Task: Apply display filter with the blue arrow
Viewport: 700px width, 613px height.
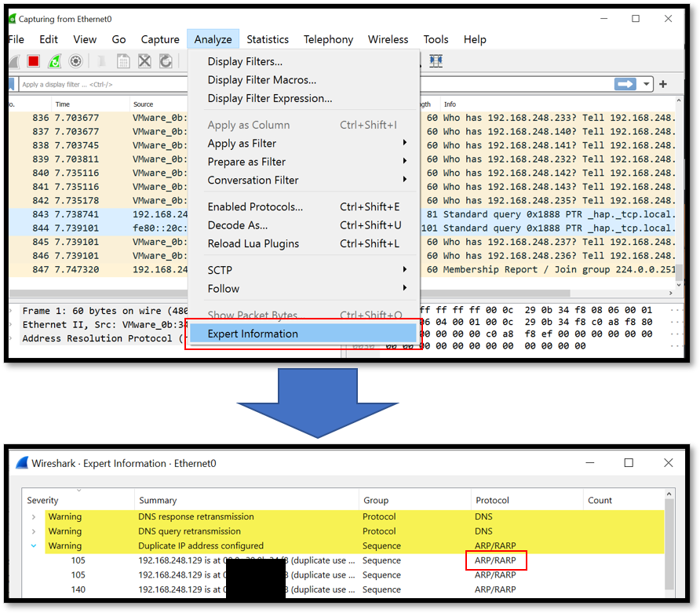Action: point(625,84)
